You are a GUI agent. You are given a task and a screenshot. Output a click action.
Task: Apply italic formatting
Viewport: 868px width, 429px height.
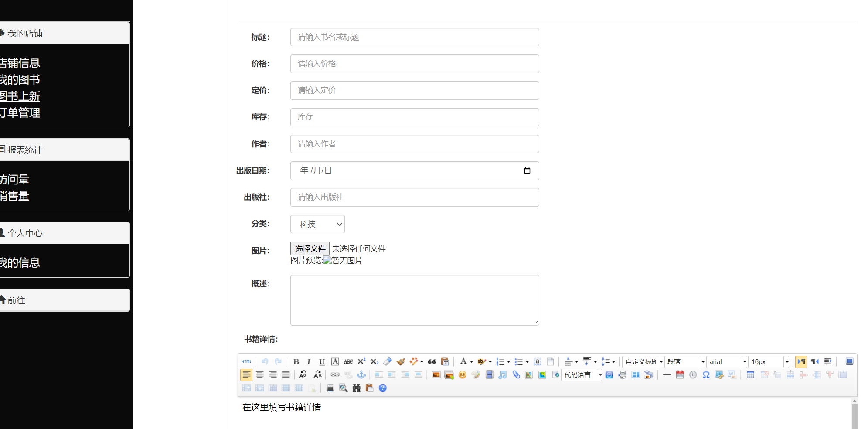click(x=309, y=361)
